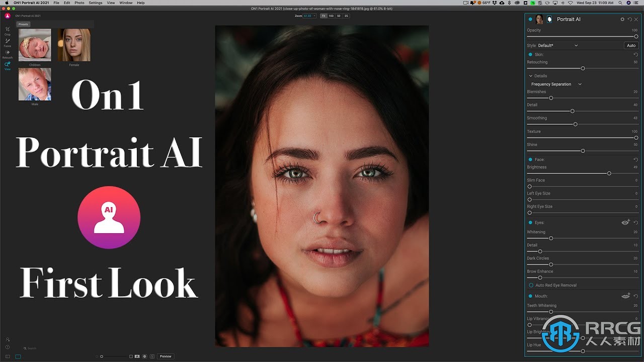Toggle the Mouth section enable dot
This screenshot has height=362, width=644.
pyautogui.click(x=530, y=296)
